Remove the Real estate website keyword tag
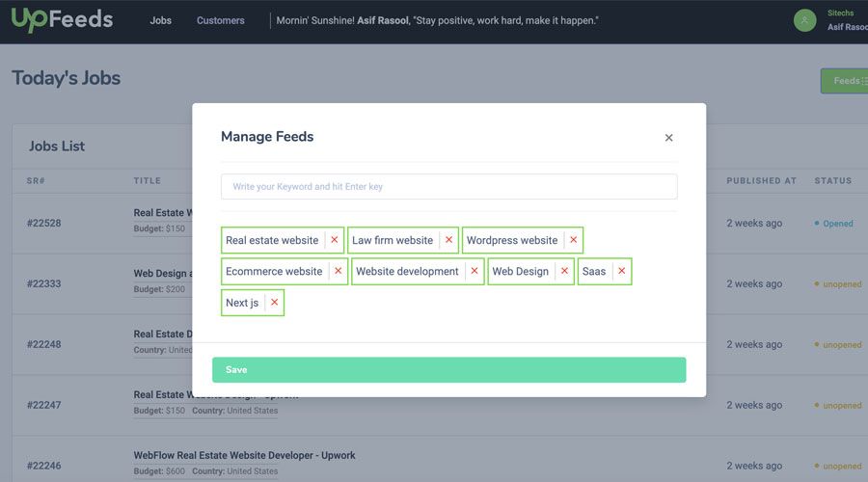 click(x=335, y=240)
